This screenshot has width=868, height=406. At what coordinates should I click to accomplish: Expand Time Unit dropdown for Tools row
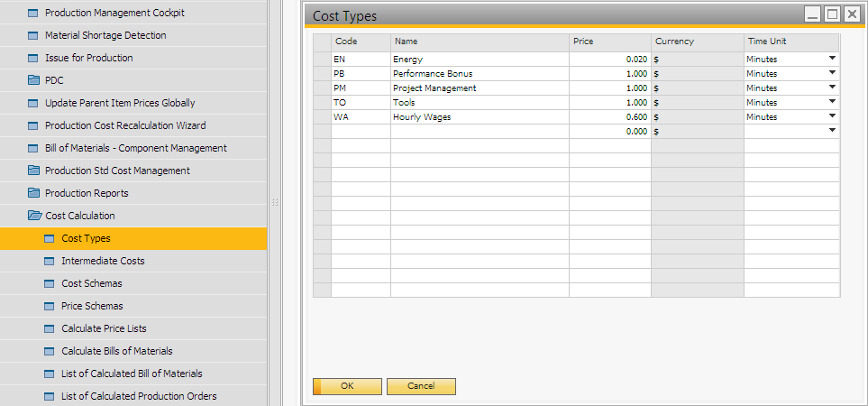832,102
